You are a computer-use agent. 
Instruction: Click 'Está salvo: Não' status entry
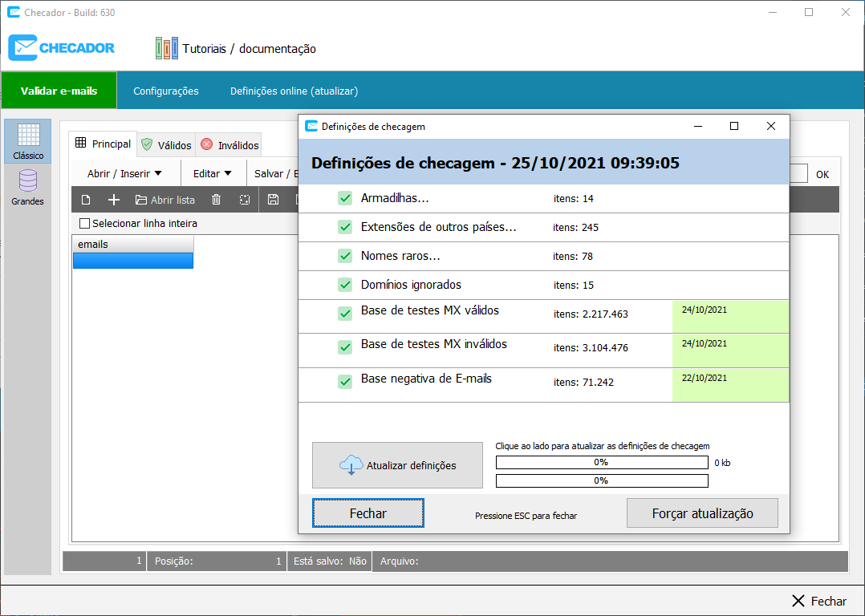[x=330, y=561]
